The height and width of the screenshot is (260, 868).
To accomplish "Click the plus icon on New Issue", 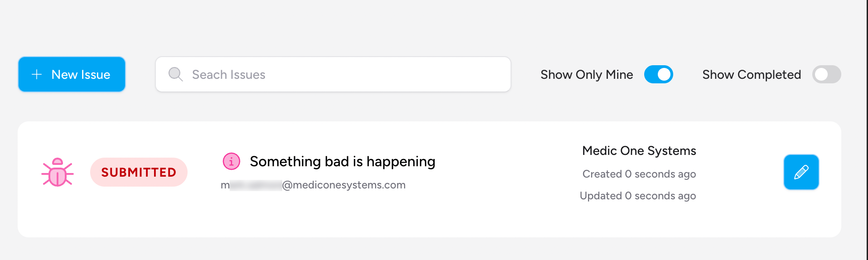I will 37,74.
